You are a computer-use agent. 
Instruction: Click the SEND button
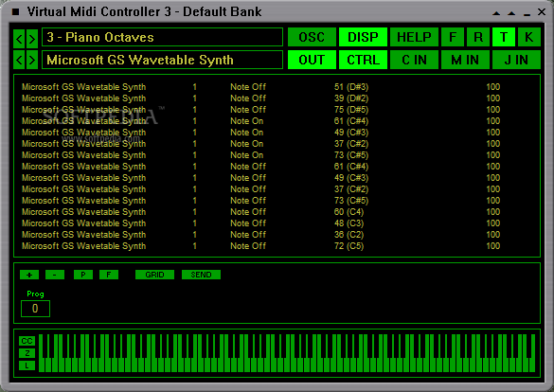coord(201,275)
